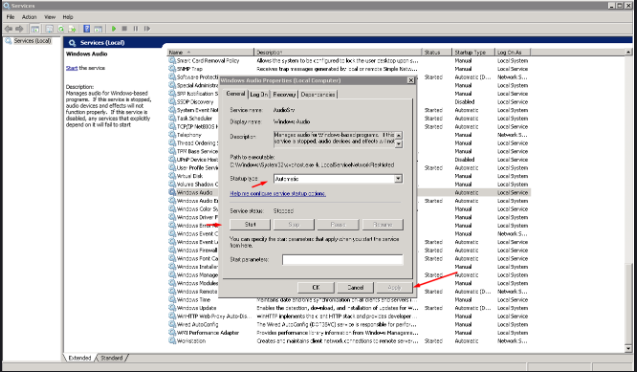The width and height of the screenshot is (637, 372).
Task: Switch to the Dependencies tab
Action: tap(318, 94)
